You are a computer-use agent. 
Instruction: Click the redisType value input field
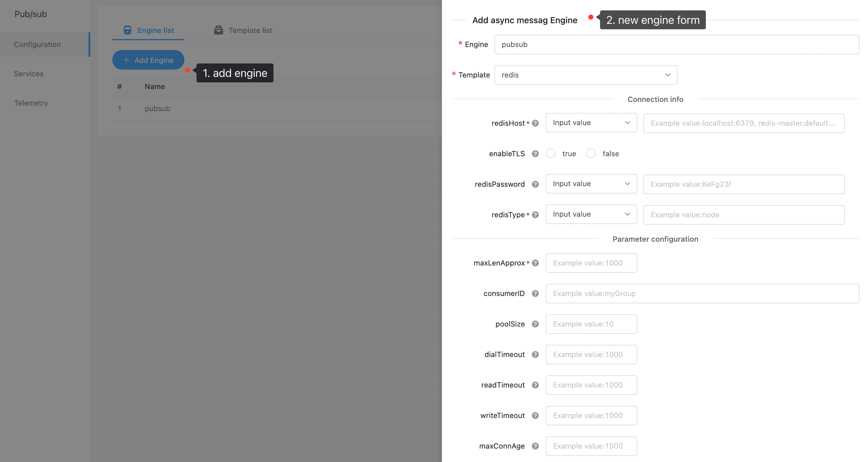coord(744,215)
